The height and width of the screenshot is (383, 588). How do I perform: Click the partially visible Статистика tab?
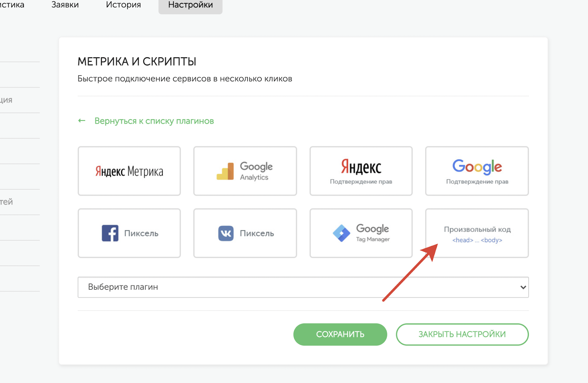[x=11, y=5]
